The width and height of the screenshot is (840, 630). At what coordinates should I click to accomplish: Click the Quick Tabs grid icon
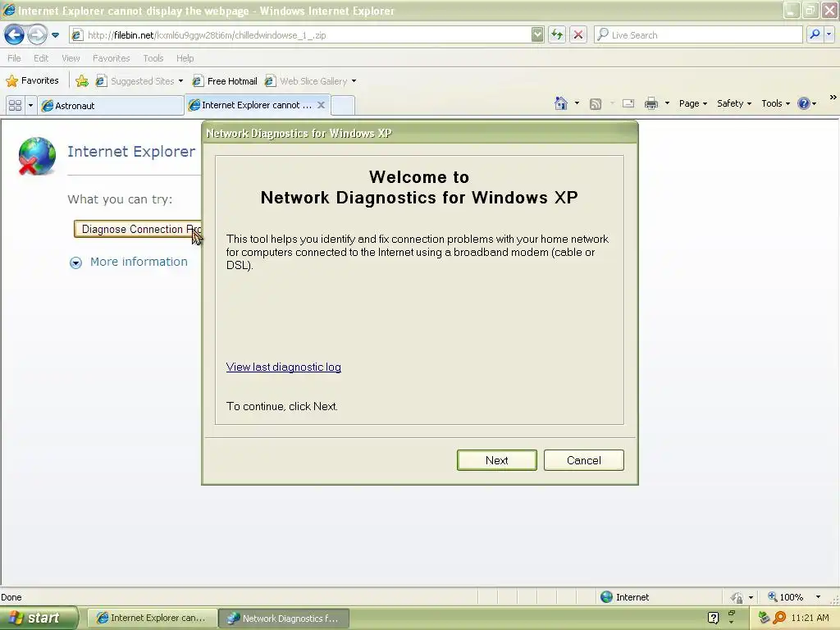click(15, 105)
